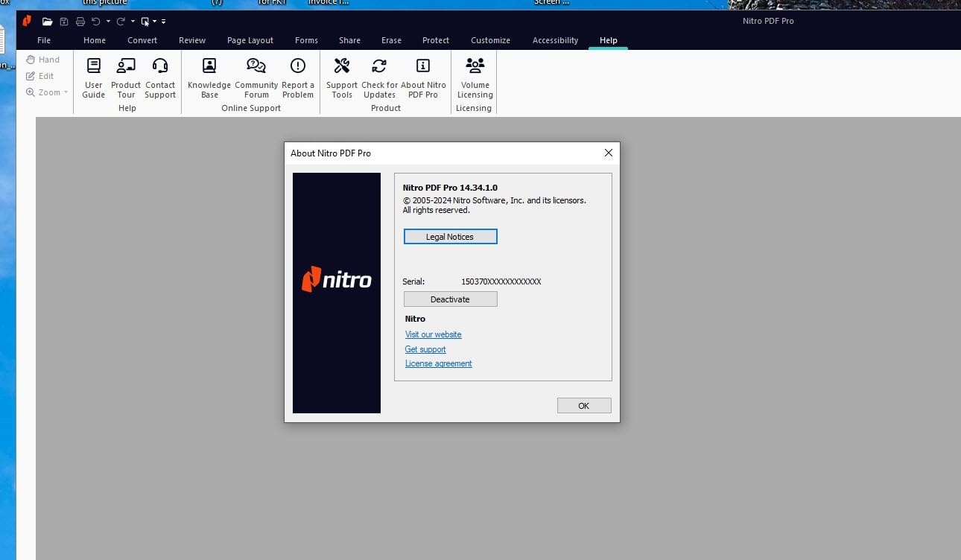Print the document via quick access toolbar
961x560 pixels.
[x=80, y=21]
